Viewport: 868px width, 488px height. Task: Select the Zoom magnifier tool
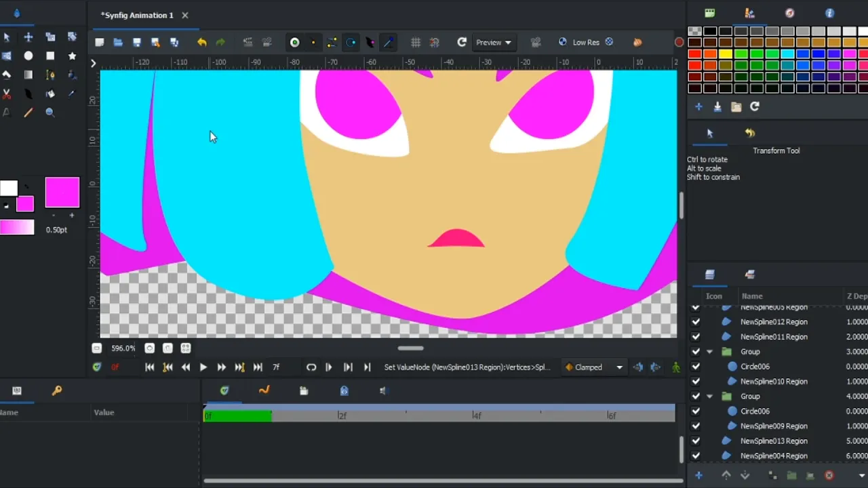(50, 113)
